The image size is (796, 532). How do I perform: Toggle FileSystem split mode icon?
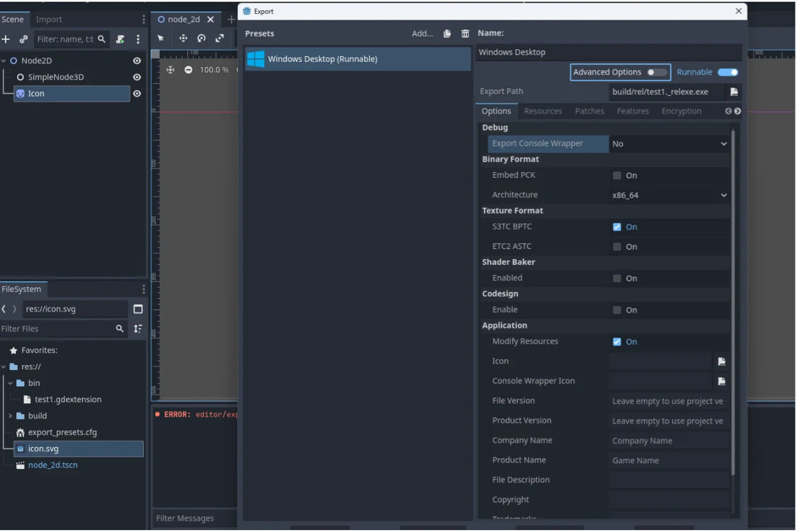pyautogui.click(x=138, y=309)
